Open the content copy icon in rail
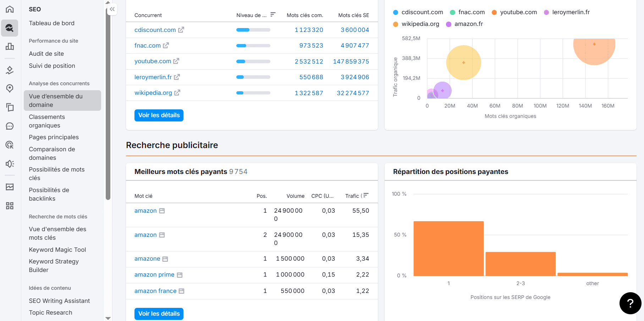 pyautogui.click(x=10, y=107)
